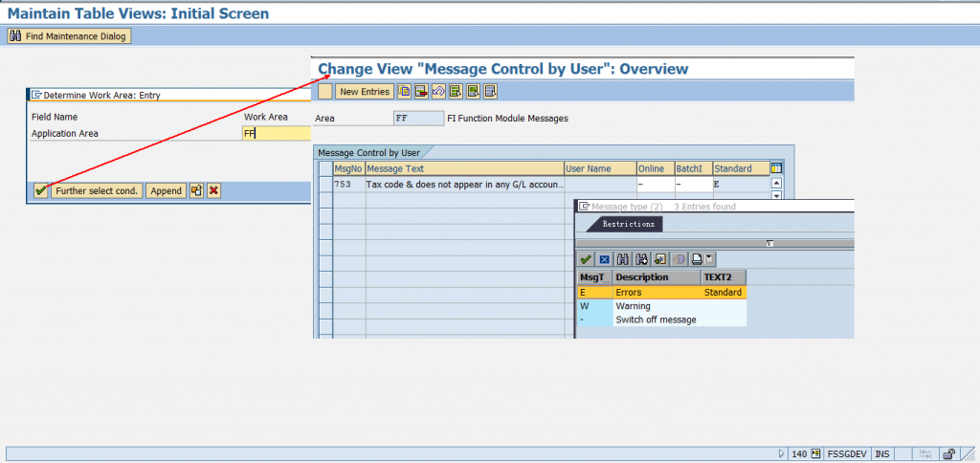Toggle the select-all box left of MsgNo

325,168
